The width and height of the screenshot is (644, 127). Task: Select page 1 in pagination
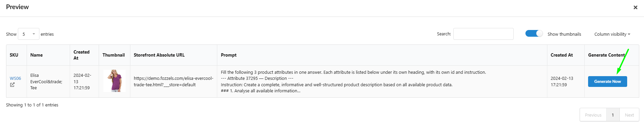613,115
